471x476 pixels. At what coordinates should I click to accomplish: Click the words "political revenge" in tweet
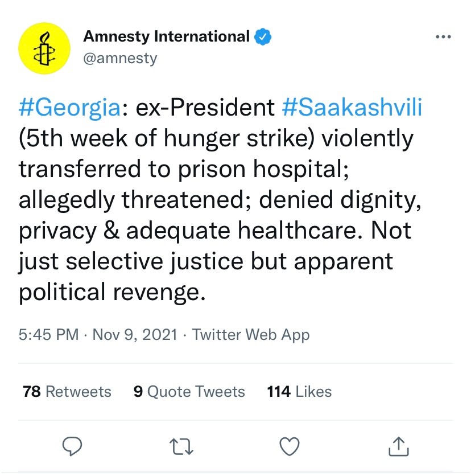[x=111, y=292]
